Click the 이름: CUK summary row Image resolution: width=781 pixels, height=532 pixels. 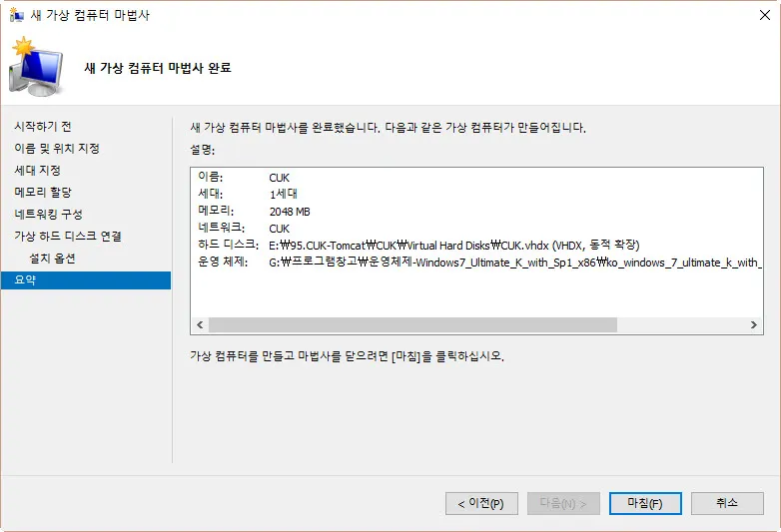(x=244, y=178)
